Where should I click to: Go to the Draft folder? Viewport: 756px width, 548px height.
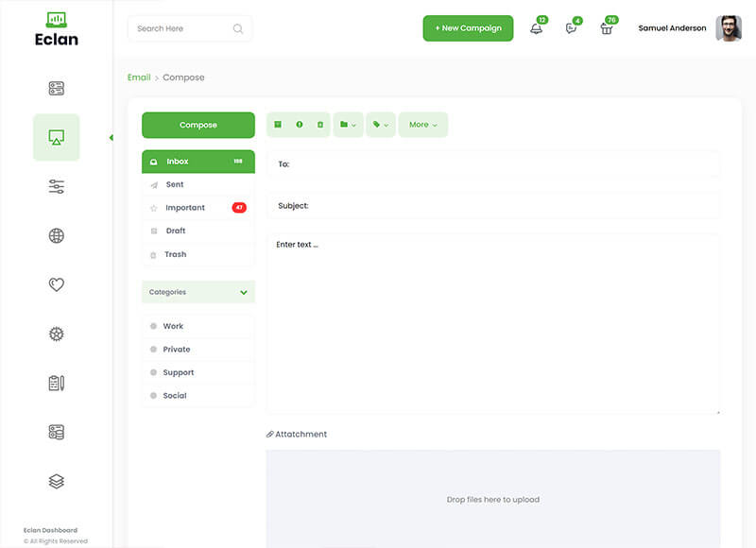pyautogui.click(x=176, y=231)
